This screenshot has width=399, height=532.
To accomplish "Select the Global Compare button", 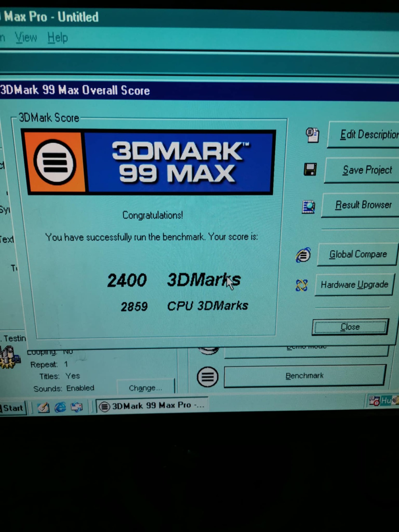I will pos(358,254).
